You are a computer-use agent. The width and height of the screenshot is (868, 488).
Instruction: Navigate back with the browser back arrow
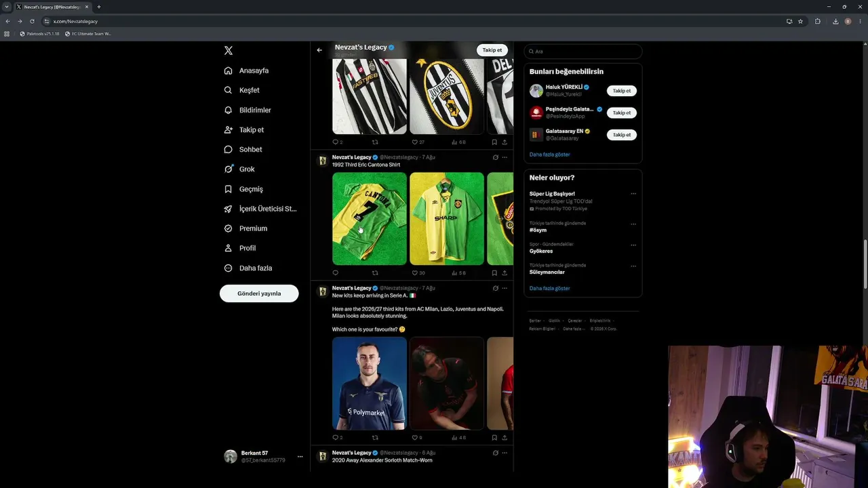(x=7, y=21)
